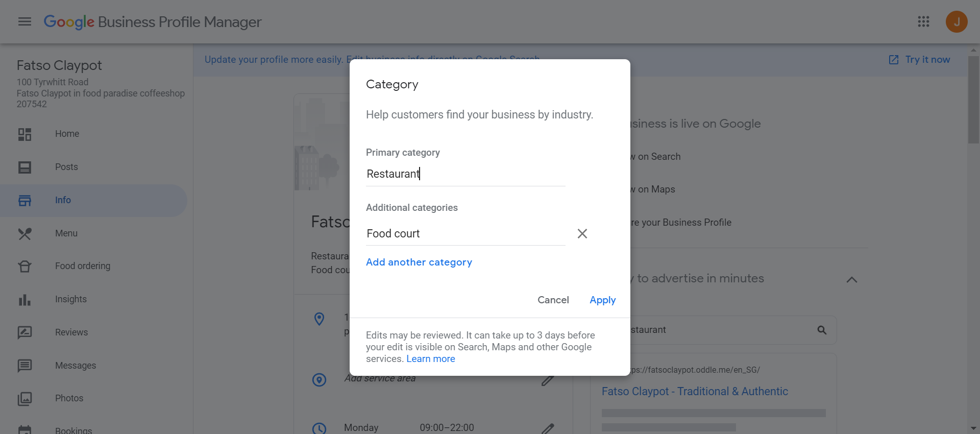
Task: Click the Home dashboard icon
Action: coord(24,134)
